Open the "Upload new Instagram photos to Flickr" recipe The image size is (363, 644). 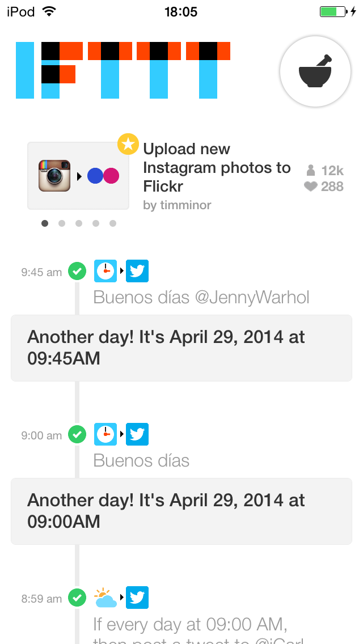pyautogui.click(x=217, y=167)
